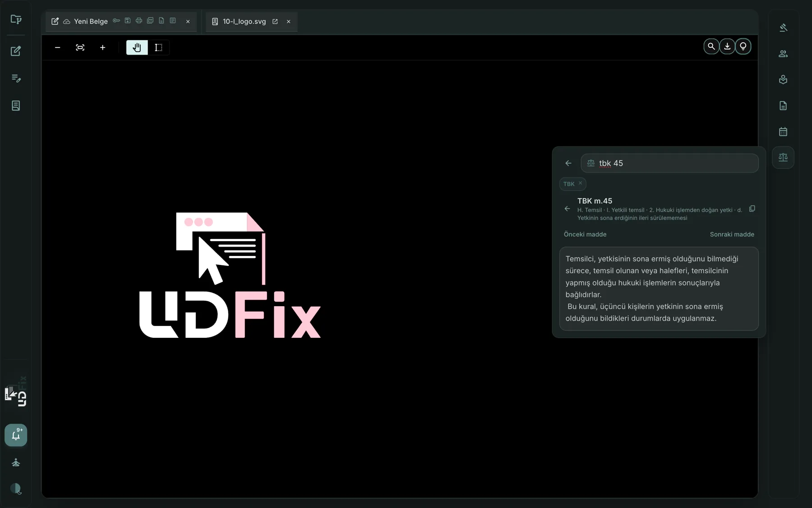Toggle the dark/light theme icon
812x508 pixels.
click(16, 489)
